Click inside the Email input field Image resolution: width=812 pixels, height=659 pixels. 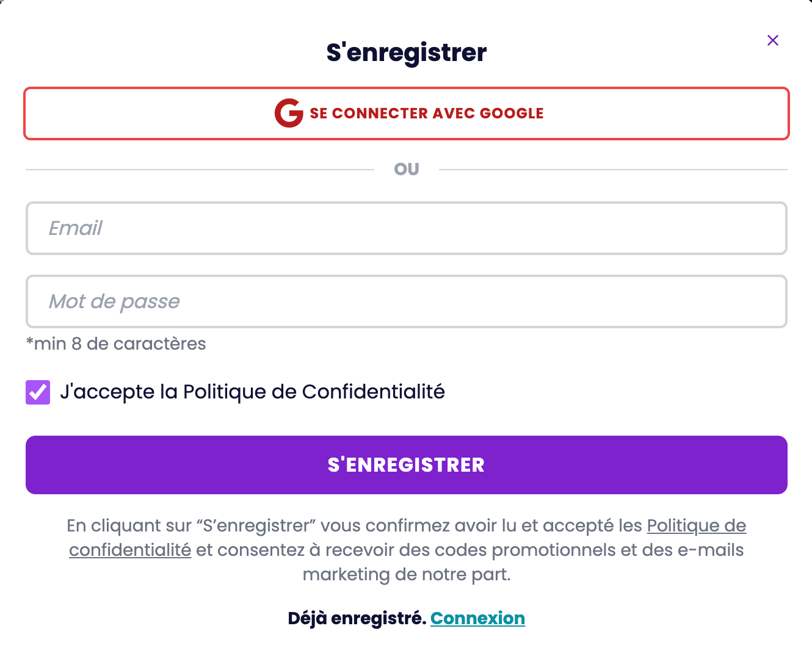click(407, 228)
